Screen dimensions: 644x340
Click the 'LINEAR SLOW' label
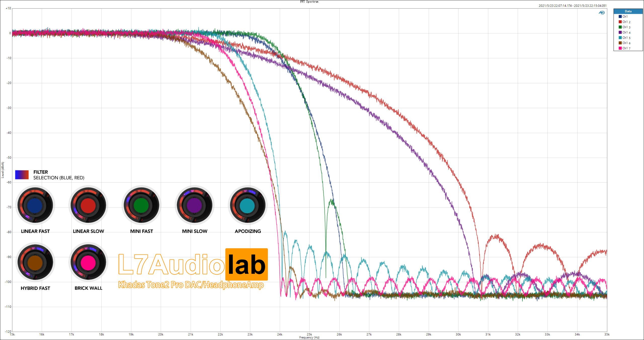[88, 231]
